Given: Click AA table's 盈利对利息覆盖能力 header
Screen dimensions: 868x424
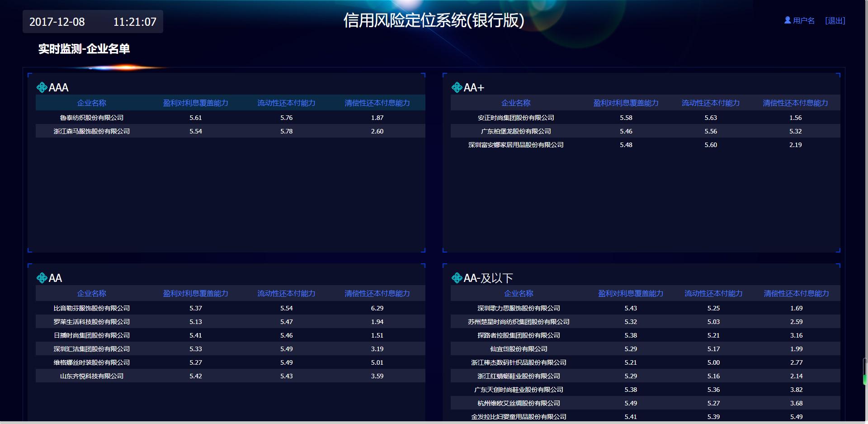Looking at the screenshot, I should click(x=196, y=294).
